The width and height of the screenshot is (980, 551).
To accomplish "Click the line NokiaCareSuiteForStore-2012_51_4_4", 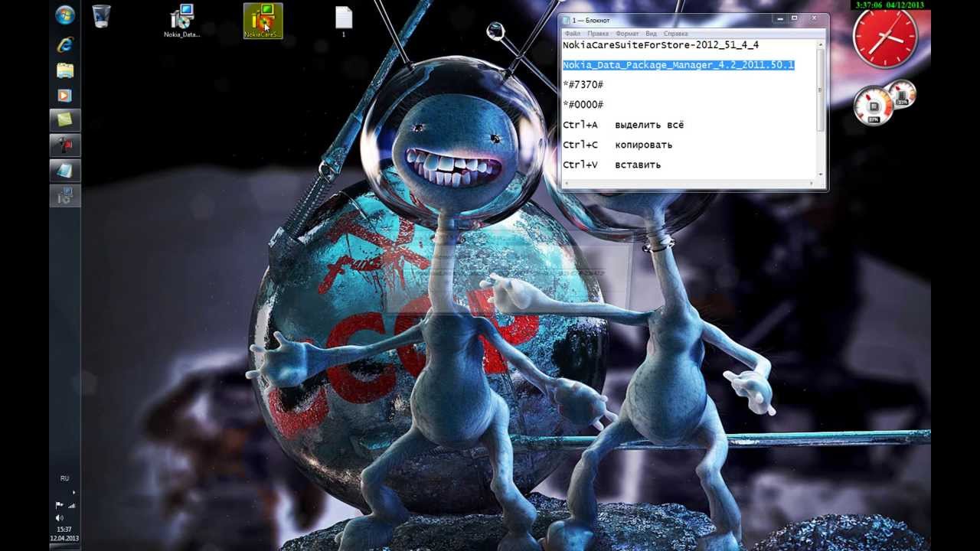I will pyautogui.click(x=661, y=45).
